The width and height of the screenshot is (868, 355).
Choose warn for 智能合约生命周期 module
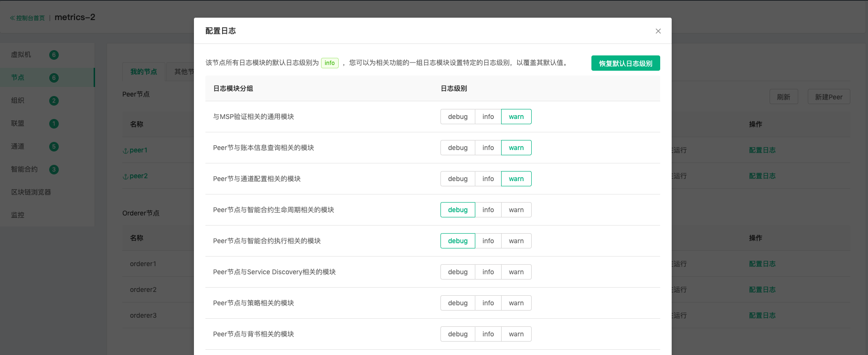(x=516, y=210)
